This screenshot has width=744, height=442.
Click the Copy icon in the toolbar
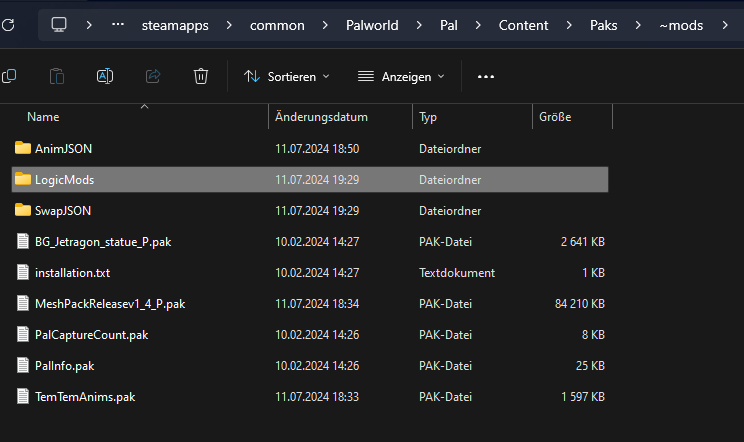click(9, 76)
